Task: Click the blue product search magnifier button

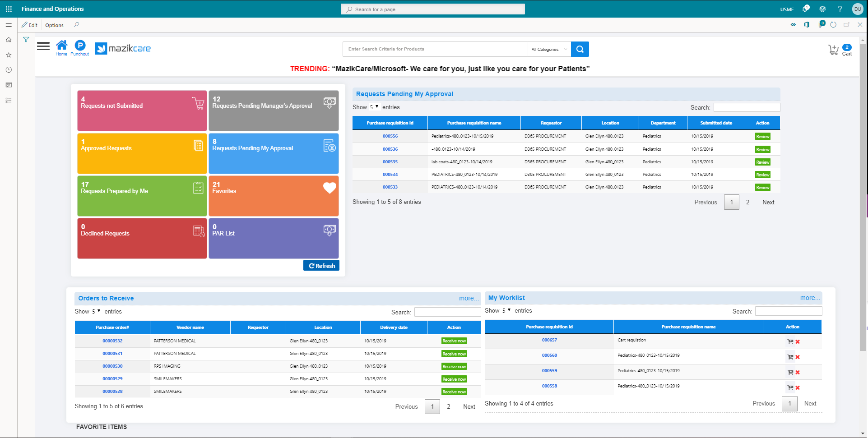Action: (x=580, y=49)
